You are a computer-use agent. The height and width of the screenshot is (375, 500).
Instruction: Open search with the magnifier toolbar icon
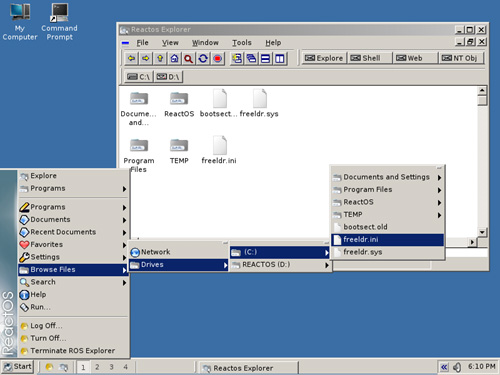click(189, 59)
